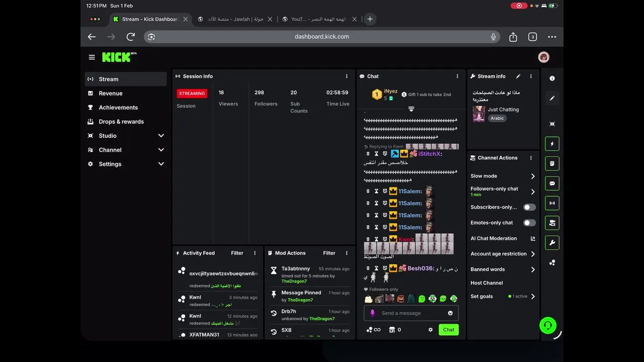Collapse the chat leaderboard with the handle icon
Viewport: 644px width, 362px height.
411,109
